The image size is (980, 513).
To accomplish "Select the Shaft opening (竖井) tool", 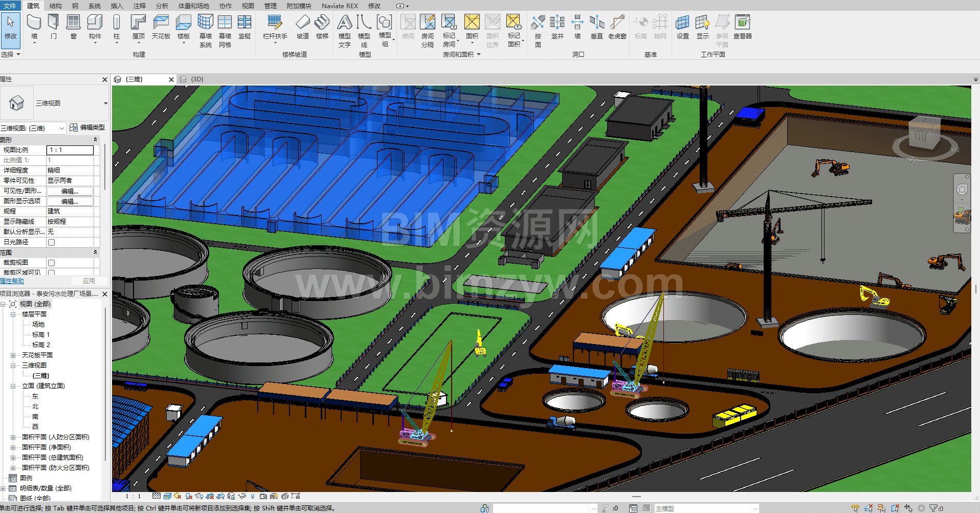I will point(558,27).
